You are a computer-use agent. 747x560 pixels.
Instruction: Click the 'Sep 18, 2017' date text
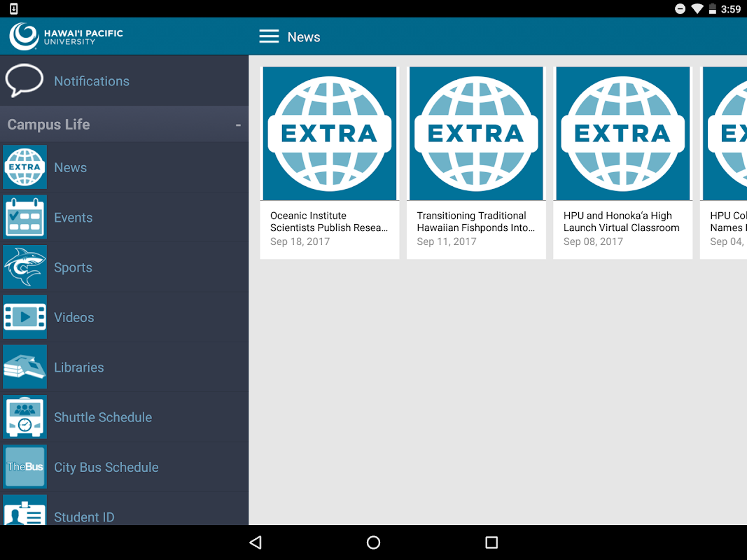pos(300,241)
